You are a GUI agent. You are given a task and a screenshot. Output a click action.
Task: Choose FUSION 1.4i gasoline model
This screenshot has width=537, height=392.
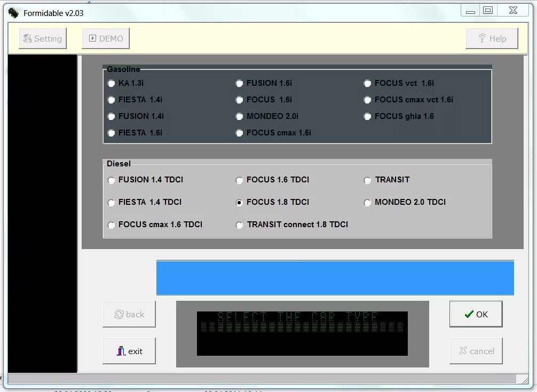[x=112, y=116]
